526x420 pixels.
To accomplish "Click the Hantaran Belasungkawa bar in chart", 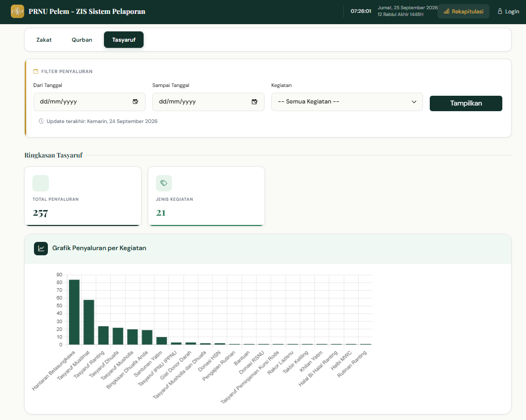I will (x=74, y=312).
